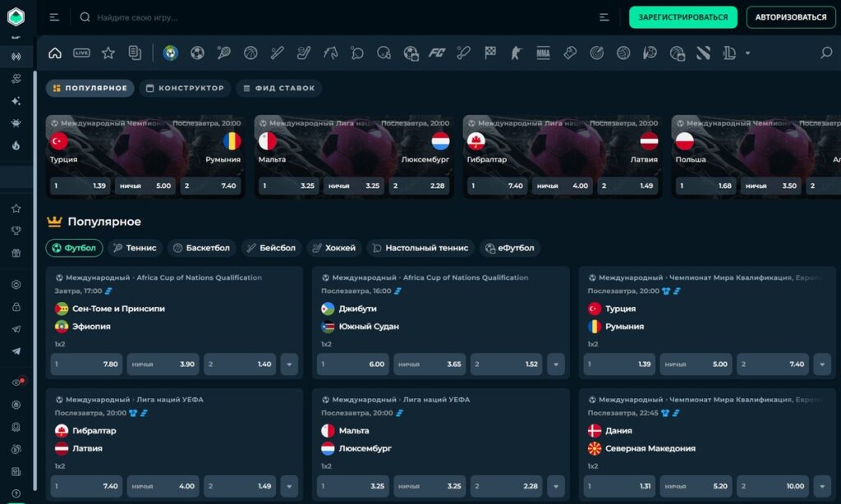Viewport: 841px width, 504px height.
Task: Open the bet slips coupon icon
Action: tap(135, 53)
